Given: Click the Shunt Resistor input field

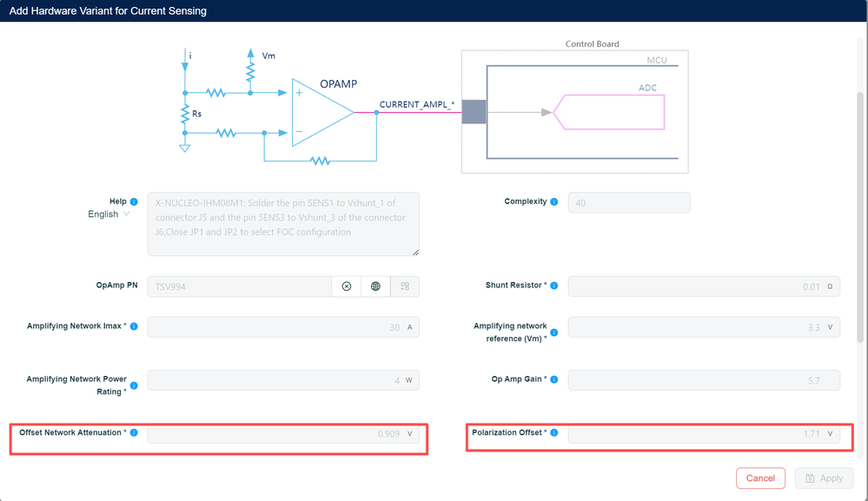Looking at the screenshot, I should 695,287.
